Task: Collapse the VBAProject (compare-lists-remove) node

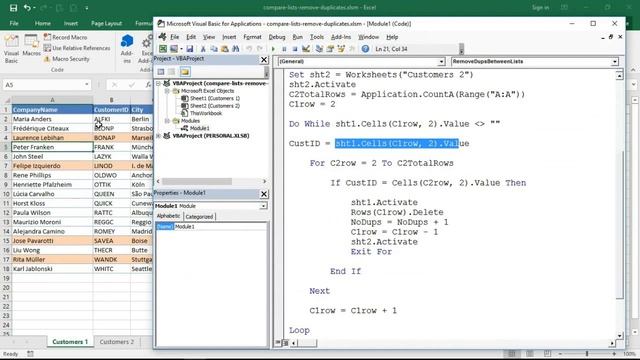Action: pyautogui.click(x=158, y=84)
